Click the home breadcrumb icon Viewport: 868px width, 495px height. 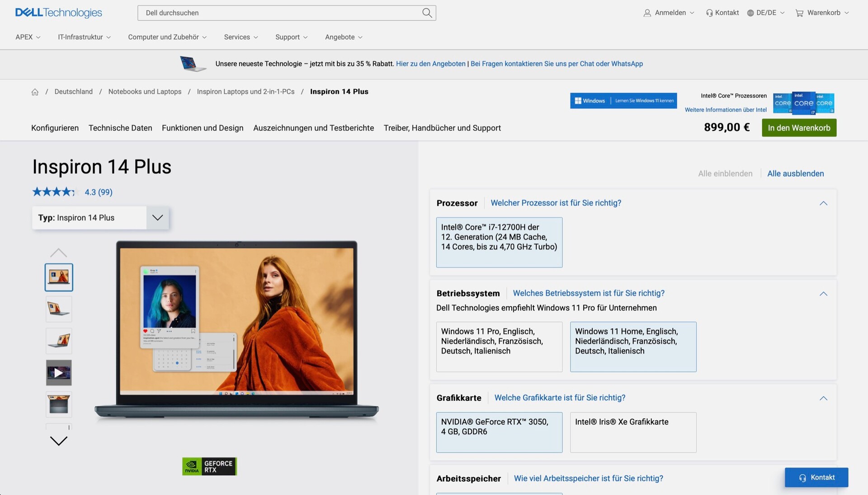[35, 92]
